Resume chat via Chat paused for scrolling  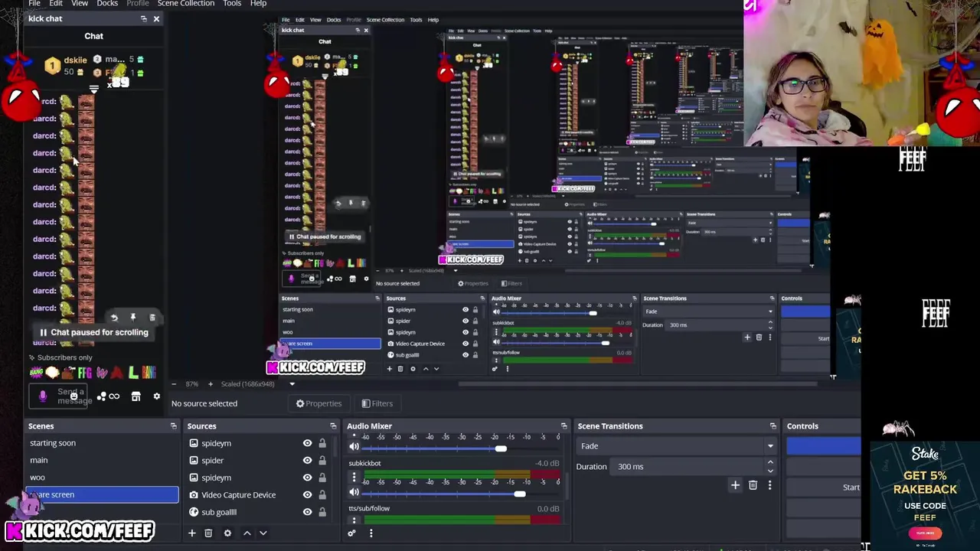click(x=93, y=333)
